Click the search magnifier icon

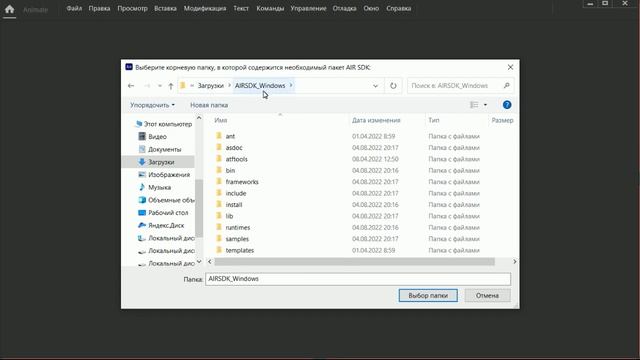507,85
